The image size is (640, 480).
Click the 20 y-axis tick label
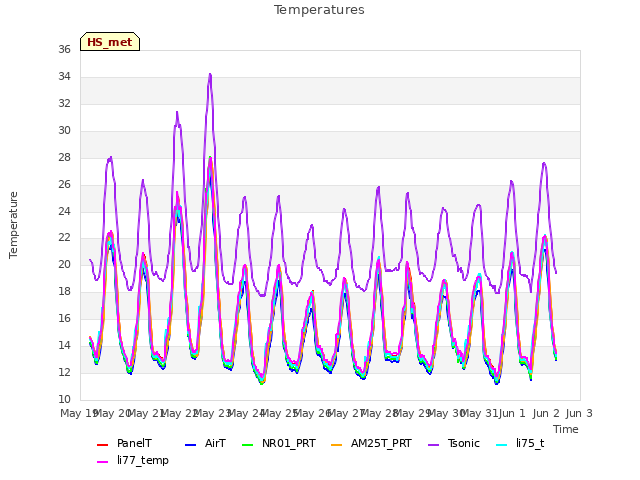64,264
